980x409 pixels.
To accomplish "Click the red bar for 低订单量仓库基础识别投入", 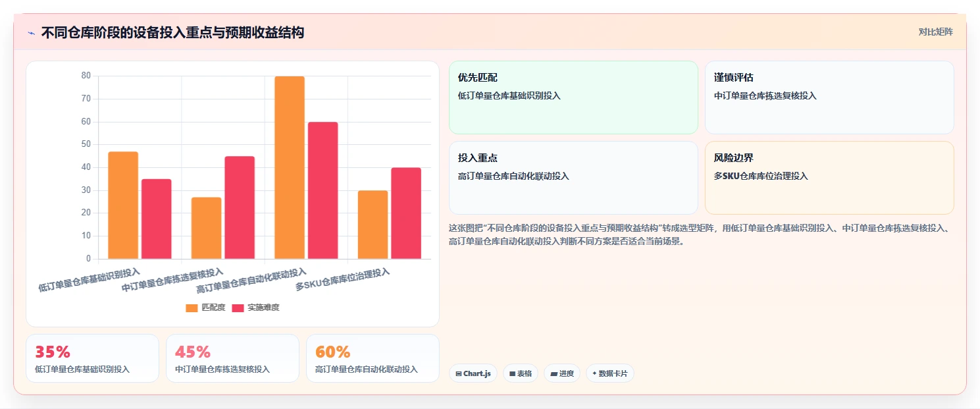I will point(156,219).
